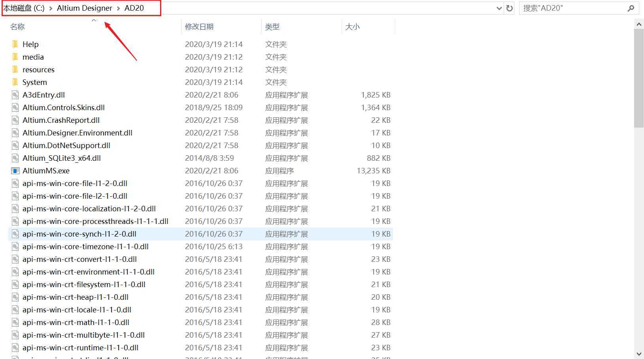Select the Altium.DotNetSupport.dll file name
Image resolution: width=644 pixels, height=359 pixels.
66,145
